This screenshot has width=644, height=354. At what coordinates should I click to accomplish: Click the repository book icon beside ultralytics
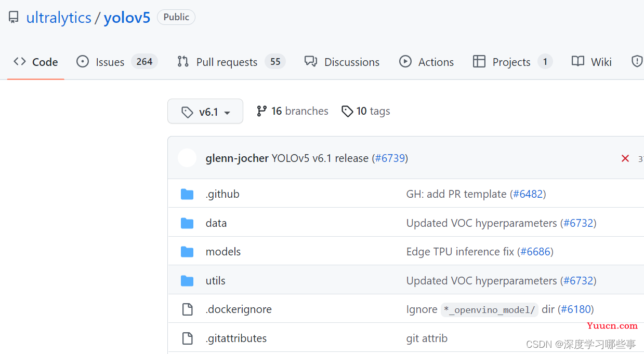click(14, 18)
